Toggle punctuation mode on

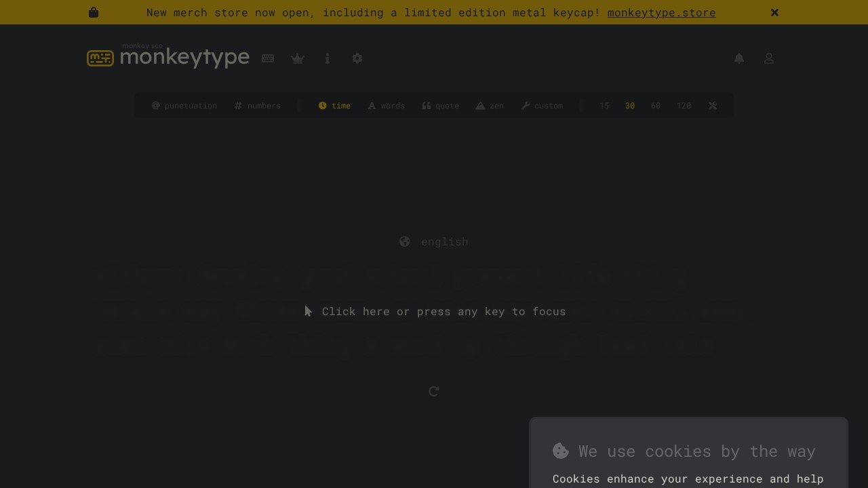pyautogui.click(x=184, y=106)
